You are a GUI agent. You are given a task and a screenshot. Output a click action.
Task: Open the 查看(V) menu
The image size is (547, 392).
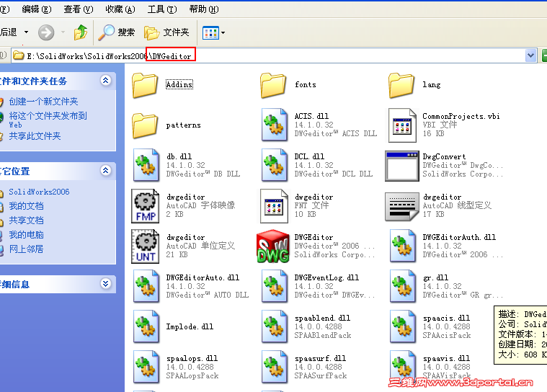tap(79, 9)
